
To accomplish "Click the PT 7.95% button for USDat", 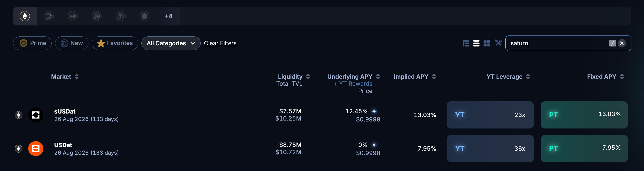I will tap(584, 149).
